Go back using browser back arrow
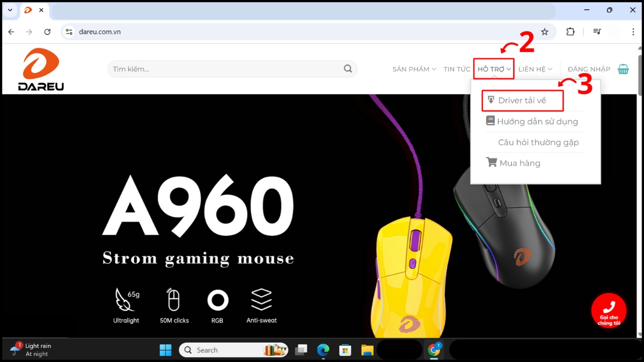This screenshot has height=362, width=644. click(x=11, y=32)
